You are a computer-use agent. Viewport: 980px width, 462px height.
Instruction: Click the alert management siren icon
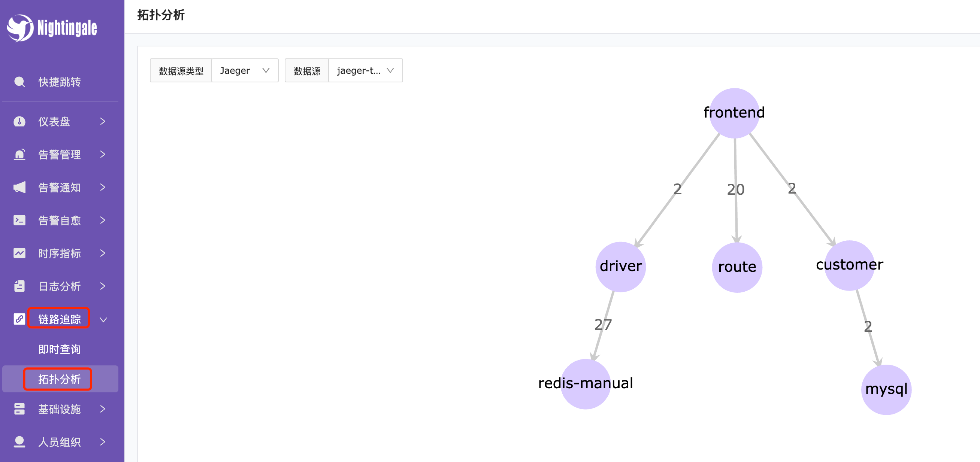pos(19,154)
